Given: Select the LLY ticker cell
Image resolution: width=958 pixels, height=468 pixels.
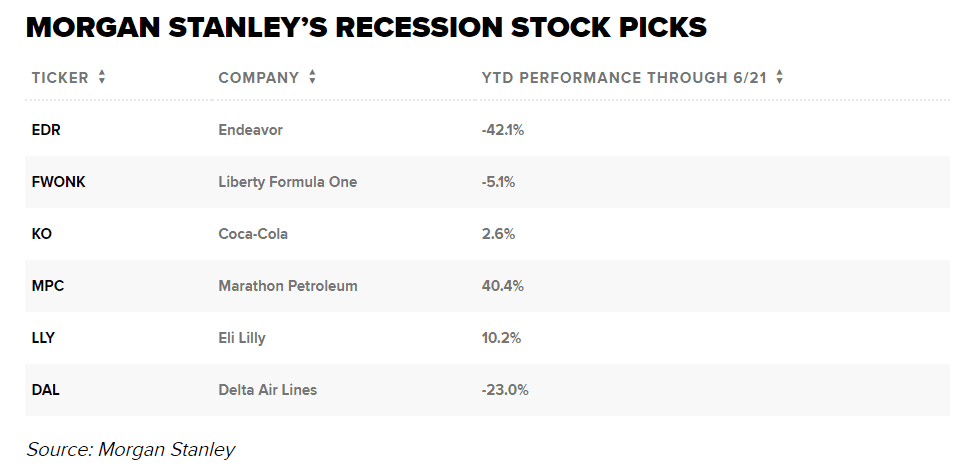Looking at the screenshot, I should [43, 338].
